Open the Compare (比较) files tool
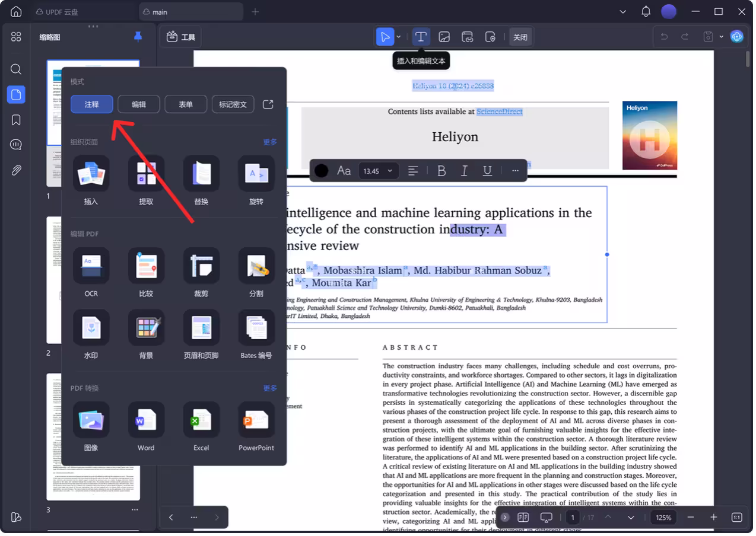Viewport: 756px width, 536px height. (146, 266)
